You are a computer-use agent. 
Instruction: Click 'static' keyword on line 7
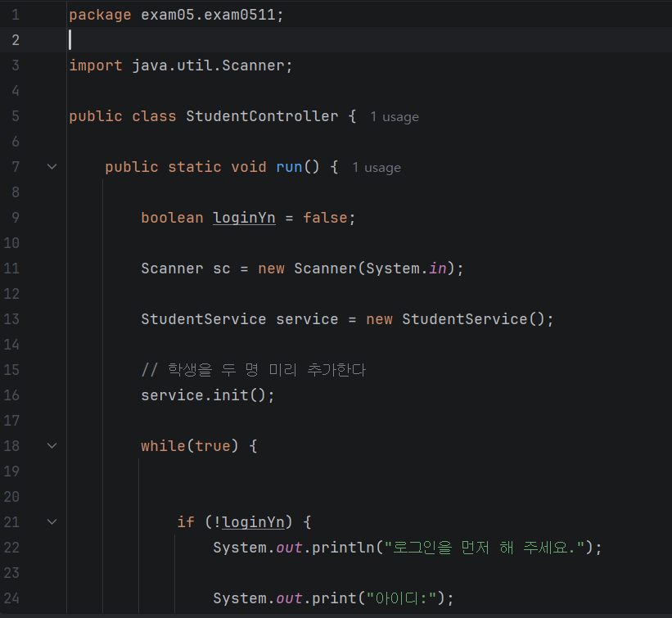(195, 167)
